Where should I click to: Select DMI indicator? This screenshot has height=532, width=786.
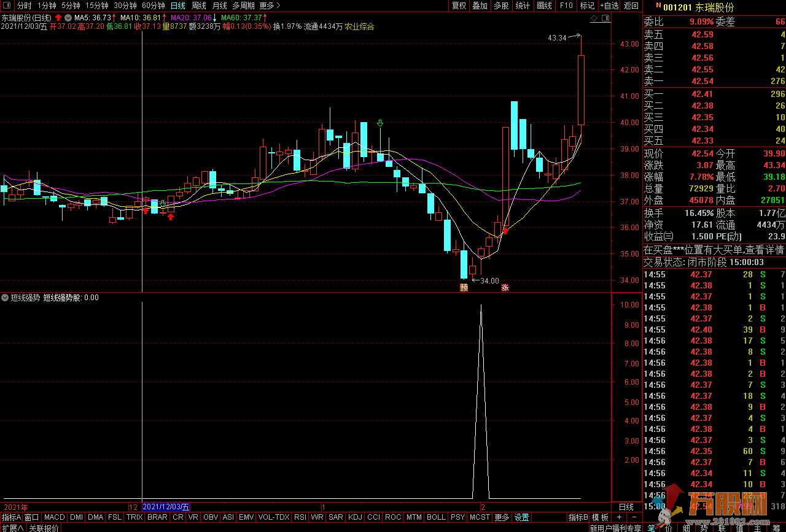click(76, 517)
